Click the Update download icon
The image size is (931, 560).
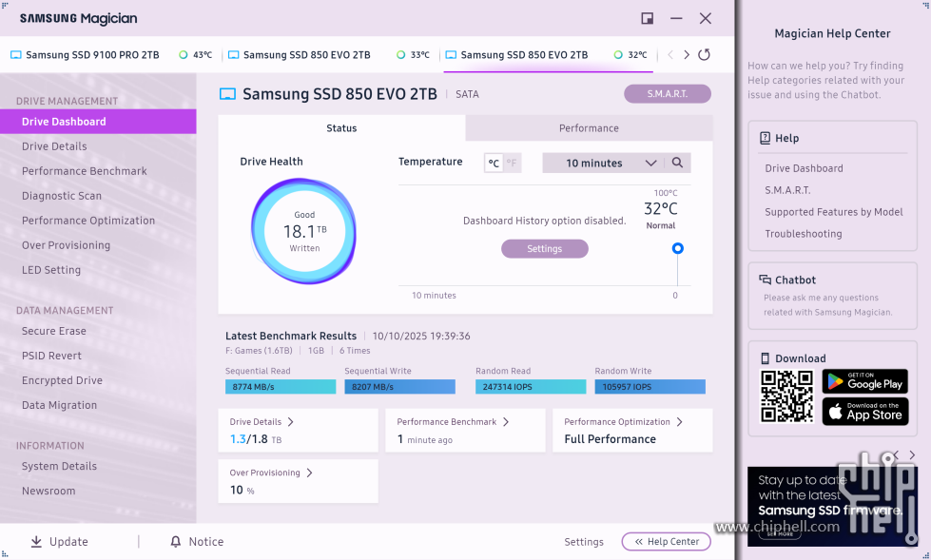click(36, 542)
